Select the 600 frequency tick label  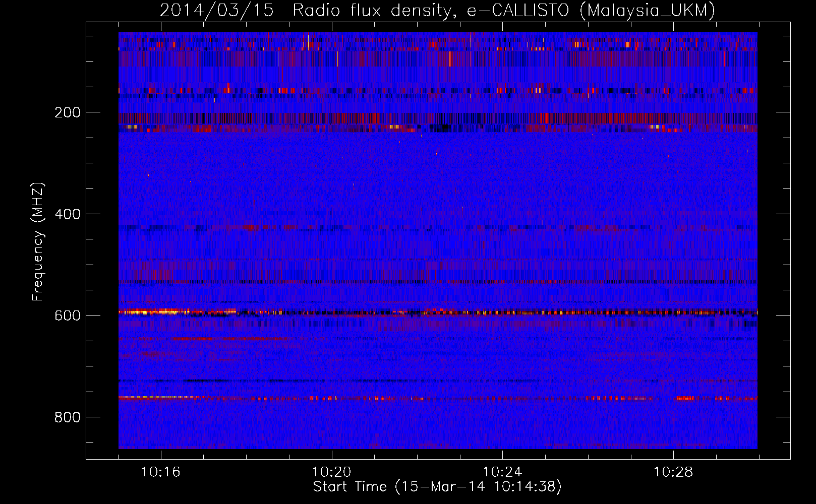68,316
